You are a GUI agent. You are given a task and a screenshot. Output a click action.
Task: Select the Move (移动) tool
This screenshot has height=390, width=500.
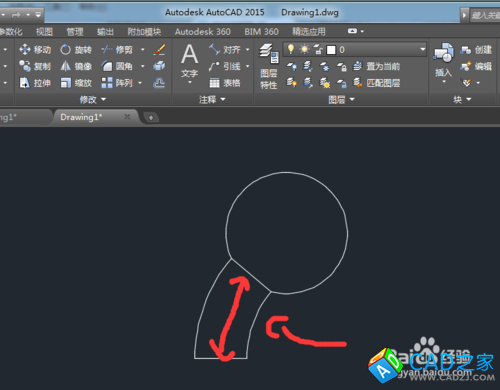coord(35,50)
